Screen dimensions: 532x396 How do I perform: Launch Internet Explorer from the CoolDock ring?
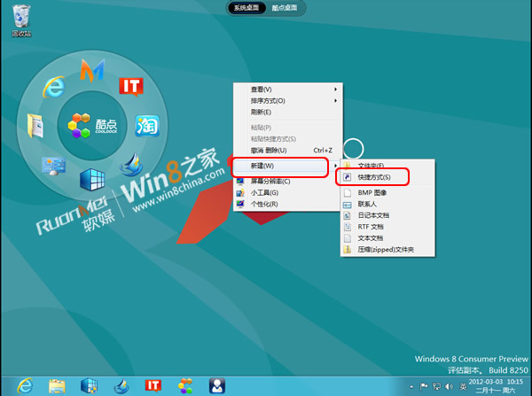[x=54, y=87]
